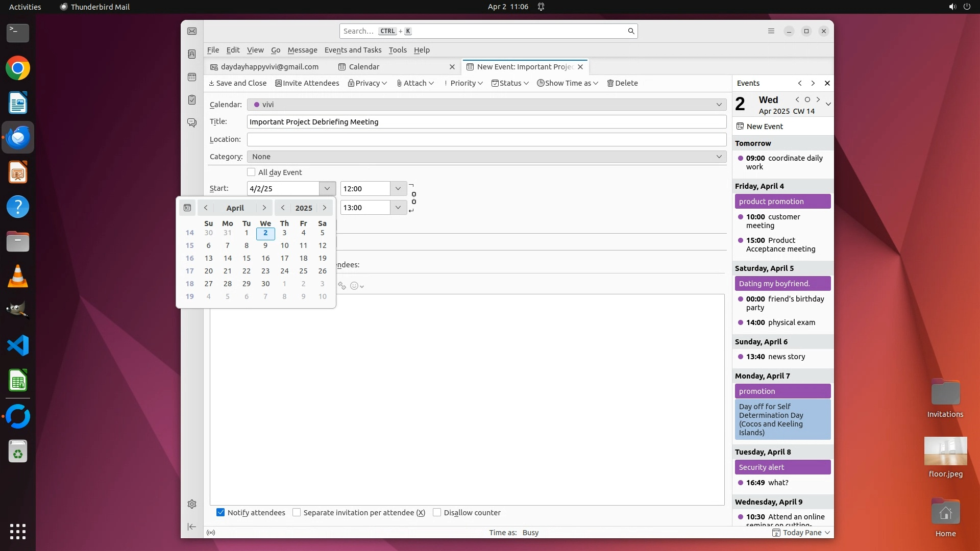980x551 pixels.
Task: Uncheck Notify attendees
Action: (x=220, y=512)
